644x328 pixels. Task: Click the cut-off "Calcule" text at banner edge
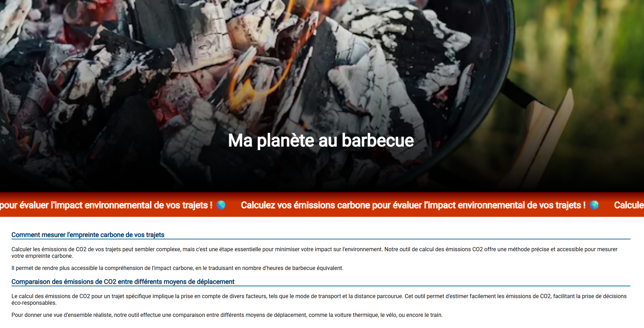(629, 205)
